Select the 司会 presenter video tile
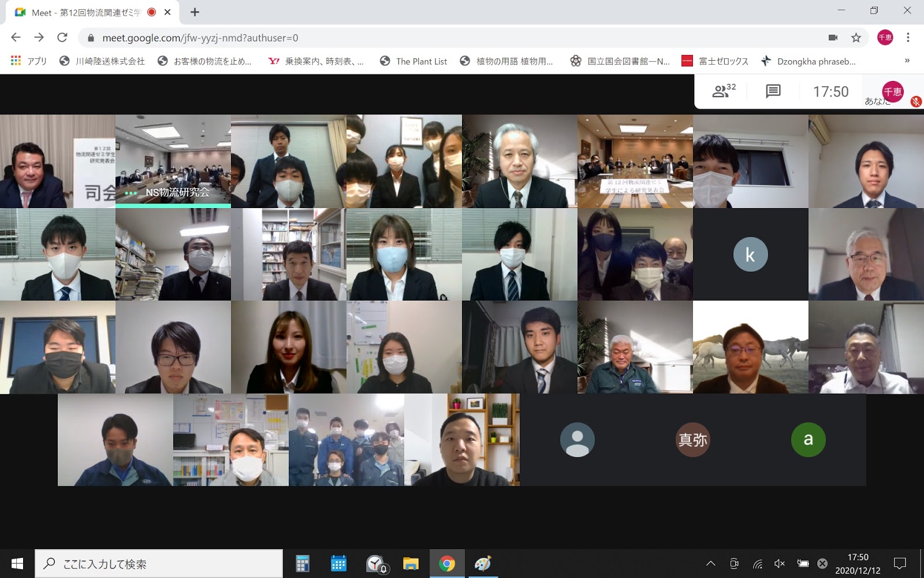This screenshot has width=924, height=578. pos(58,161)
